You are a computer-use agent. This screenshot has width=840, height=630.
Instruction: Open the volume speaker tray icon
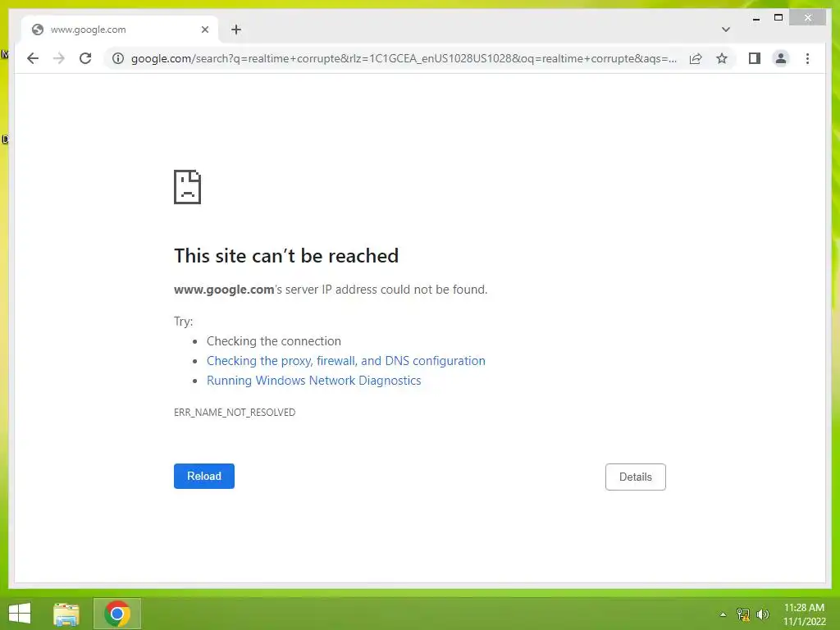pos(762,614)
